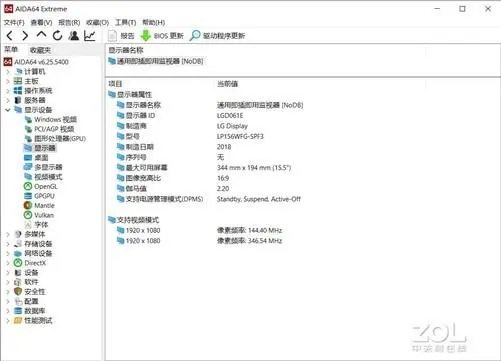This screenshot has width=501, height=361.
Task: Go up one level with caret icon
Action: [41, 34]
